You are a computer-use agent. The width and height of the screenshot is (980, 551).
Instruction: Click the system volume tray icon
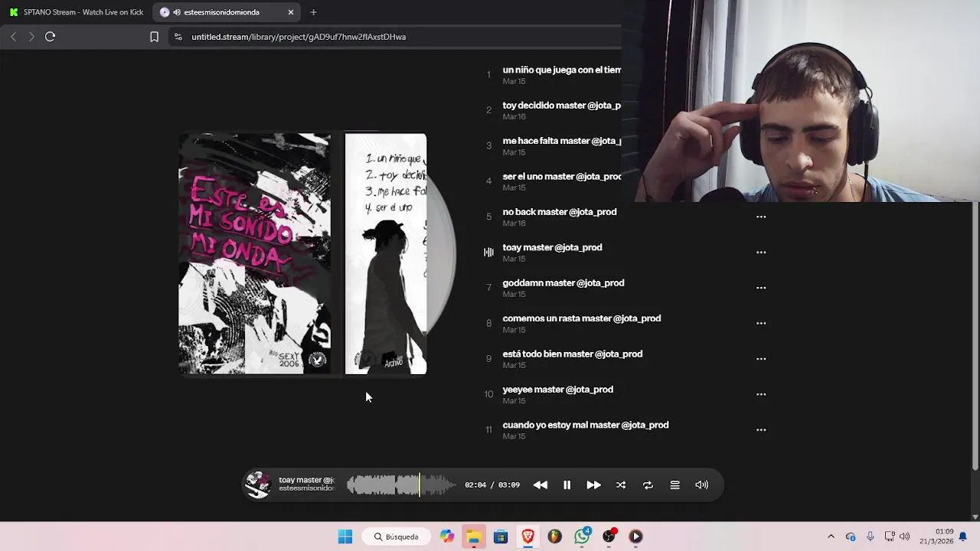905,536
